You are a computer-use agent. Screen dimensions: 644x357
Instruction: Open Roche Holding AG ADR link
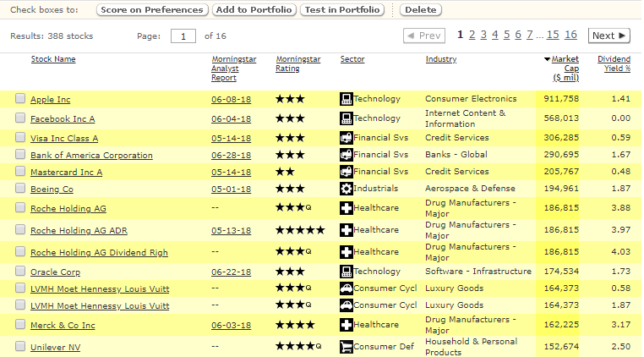pyautogui.click(x=79, y=231)
